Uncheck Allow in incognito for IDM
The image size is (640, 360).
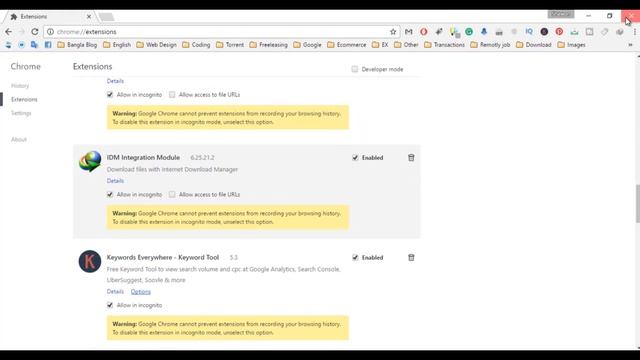tap(110, 194)
